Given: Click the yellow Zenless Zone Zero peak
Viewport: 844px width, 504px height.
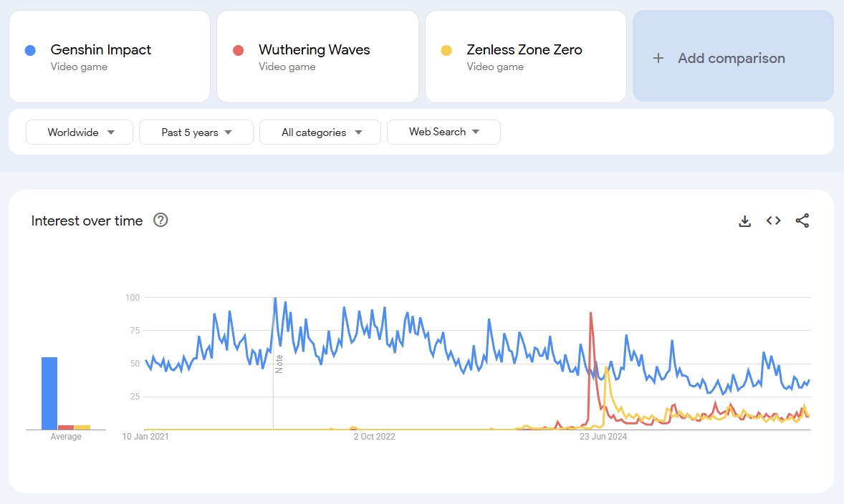Looking at the screenshot, I should (607, 369).
